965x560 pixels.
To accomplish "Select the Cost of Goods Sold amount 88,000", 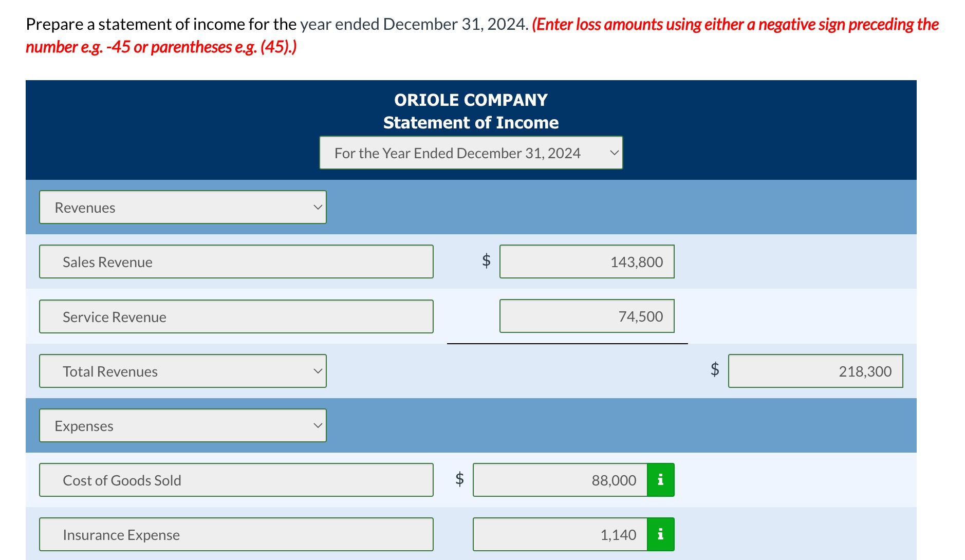I will tap(559, 480).
